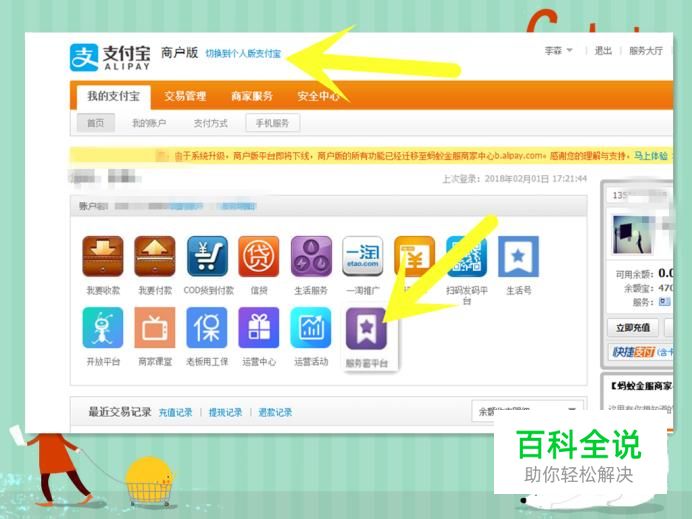Open 充值记录 link
The image size is (692, 519).
(176, 412)
